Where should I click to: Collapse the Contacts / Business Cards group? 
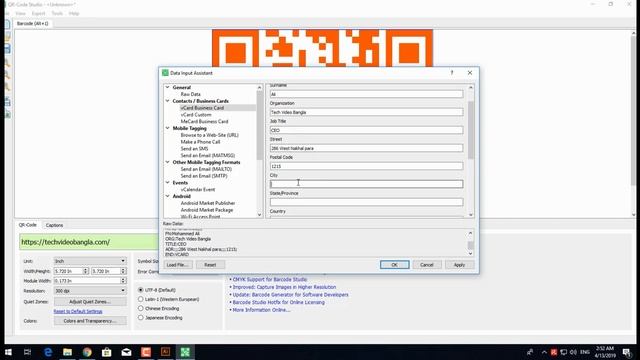(167, 101)
